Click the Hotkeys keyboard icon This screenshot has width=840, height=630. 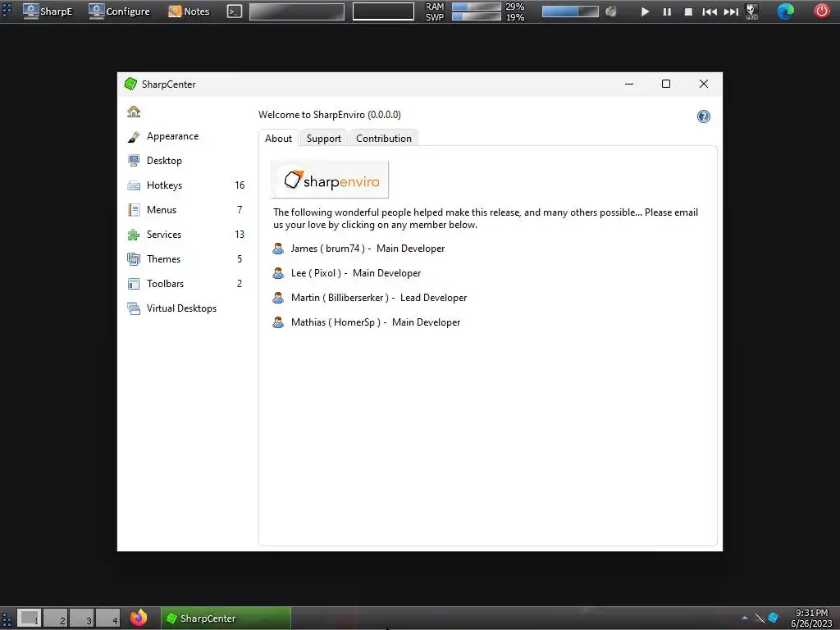(x=134, y=186)
